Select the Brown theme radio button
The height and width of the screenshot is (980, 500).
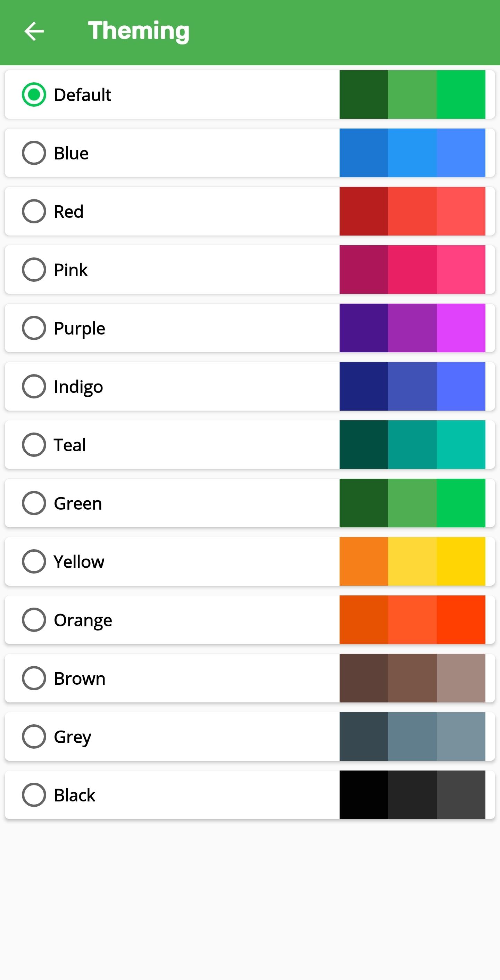pos(34,678)
